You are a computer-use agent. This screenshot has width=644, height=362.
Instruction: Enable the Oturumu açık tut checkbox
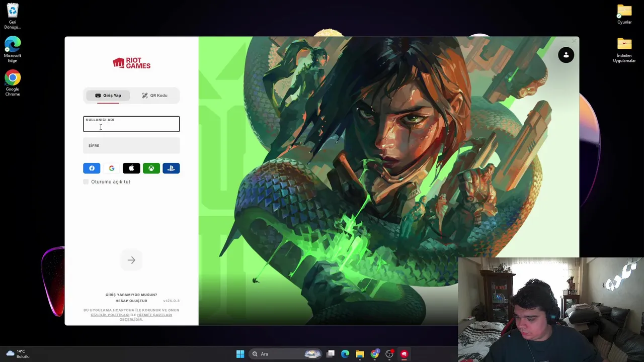click(86, 182)
